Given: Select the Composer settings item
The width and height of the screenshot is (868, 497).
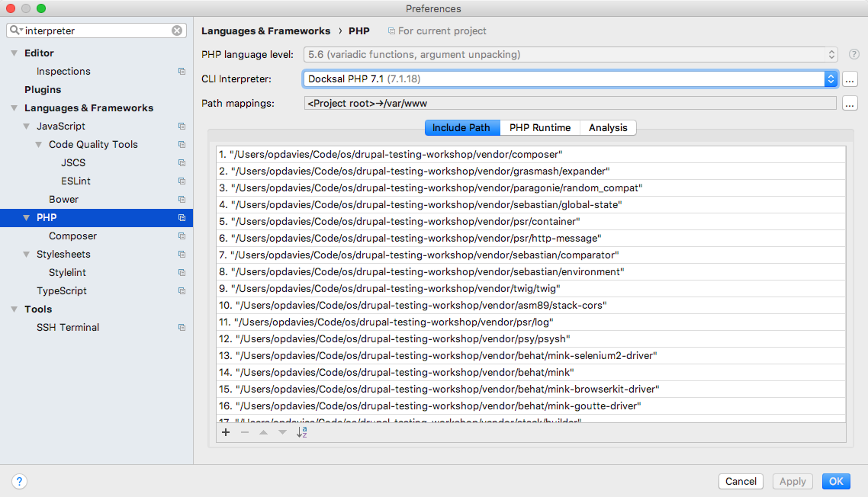Looking at the screenshot, I should point(72,236).
